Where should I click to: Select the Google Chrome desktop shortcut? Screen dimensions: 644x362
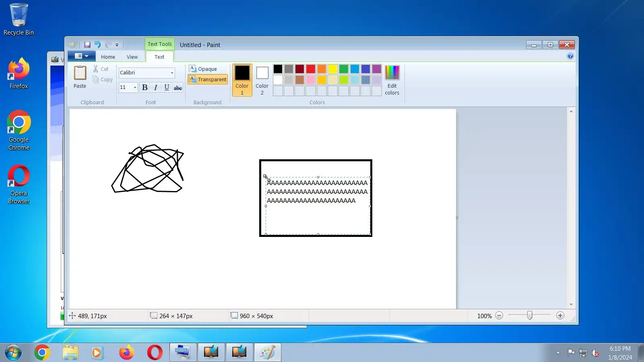pos(19,131)
